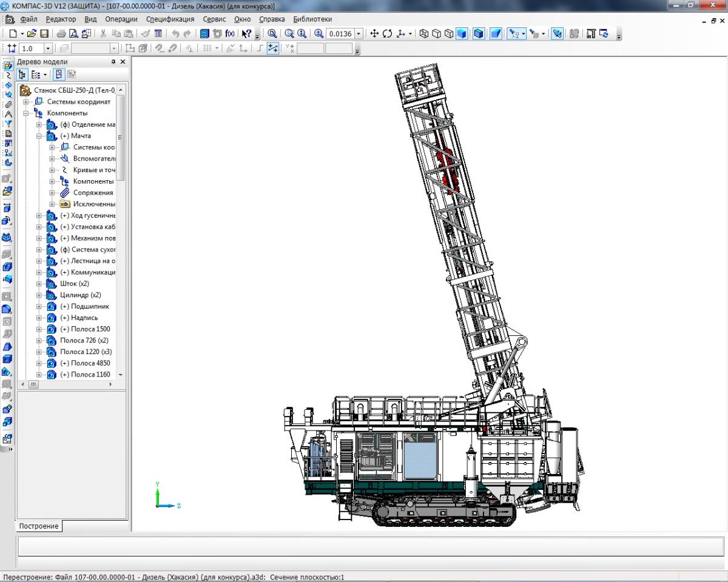Expand the Системы координат tree node
Image resolution: width=728 pixels, height=582 pixels.
click(x=27, y=102)
